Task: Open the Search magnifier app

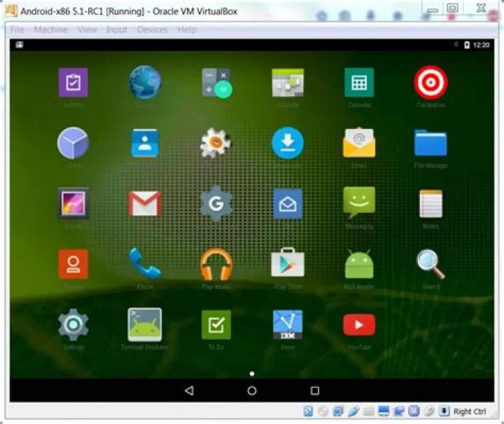Action: point(430,264)
